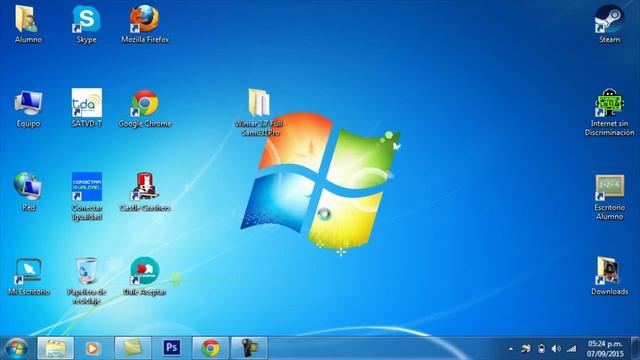Click the battery power tray icon

coord(541,349)
